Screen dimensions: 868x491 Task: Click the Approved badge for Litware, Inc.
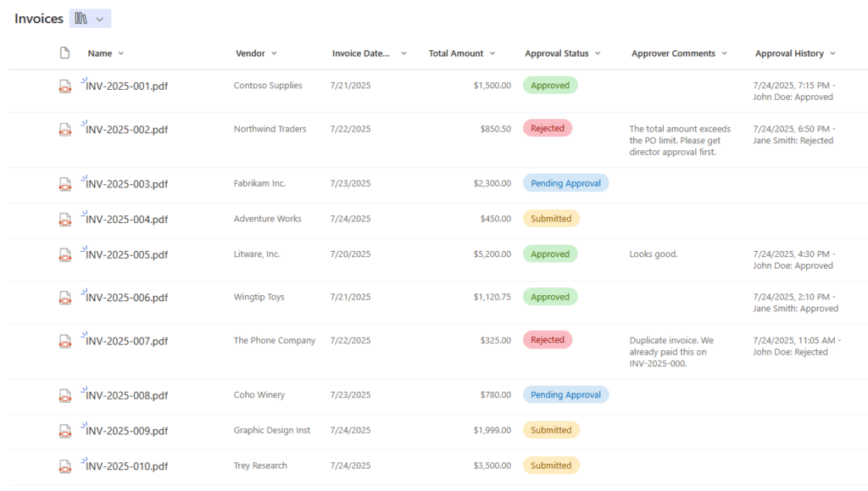[x=550, y=254]
